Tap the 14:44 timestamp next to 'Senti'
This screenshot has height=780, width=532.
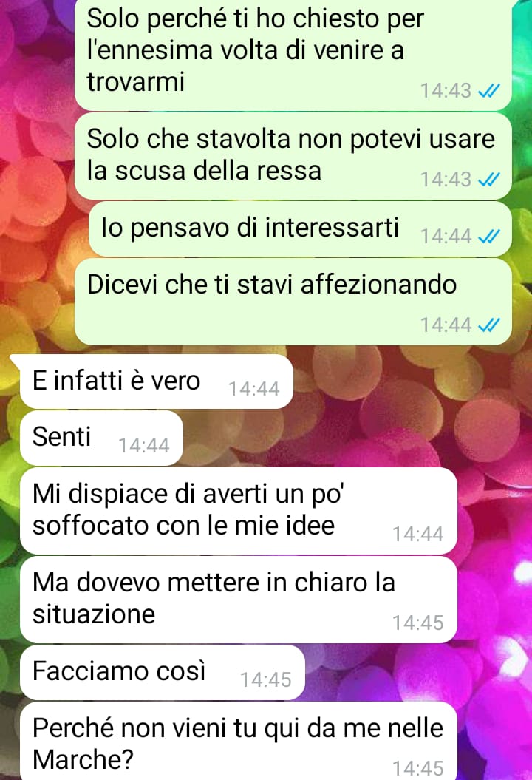pyautogui.click(x=143, y=446)
